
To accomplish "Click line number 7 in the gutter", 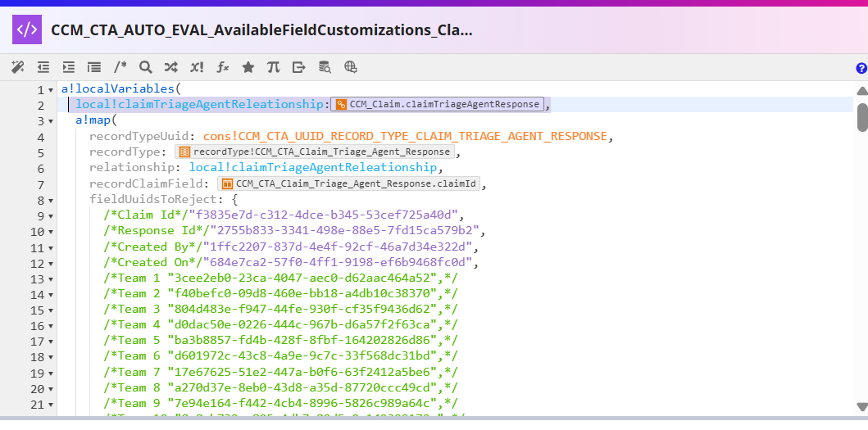I will pyautogui.click(x=40, y=184).
